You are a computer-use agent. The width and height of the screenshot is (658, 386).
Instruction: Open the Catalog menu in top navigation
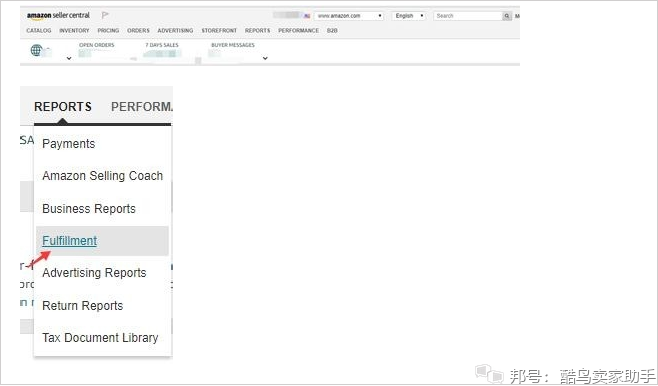(39, 31)
